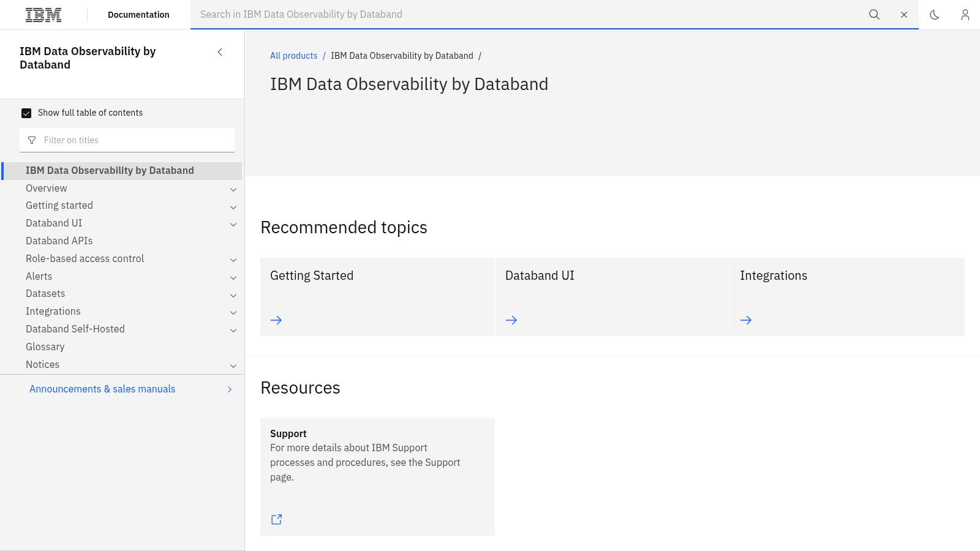Expand Role-based access control chevron
This screenshot has width=980, height=551.
pos(233,260)
